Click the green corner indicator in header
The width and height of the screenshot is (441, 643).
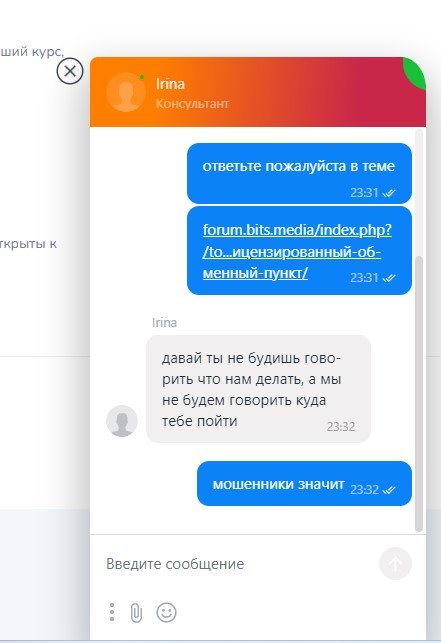coord(415,72)
